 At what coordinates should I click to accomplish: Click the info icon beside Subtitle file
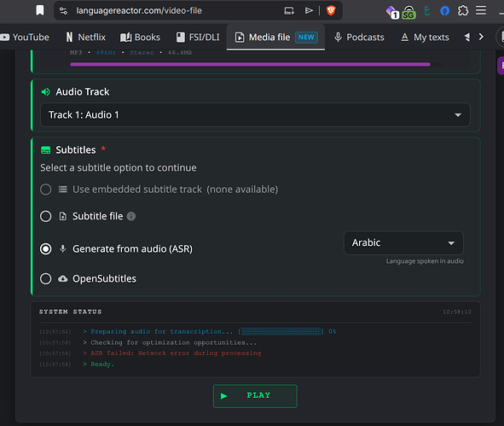click(131, 216)
